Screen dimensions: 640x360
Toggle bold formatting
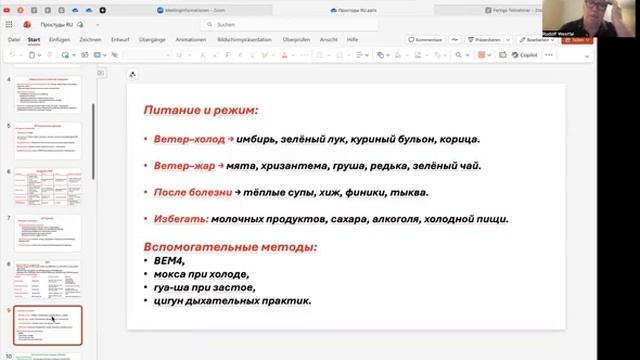click(227, 55)
